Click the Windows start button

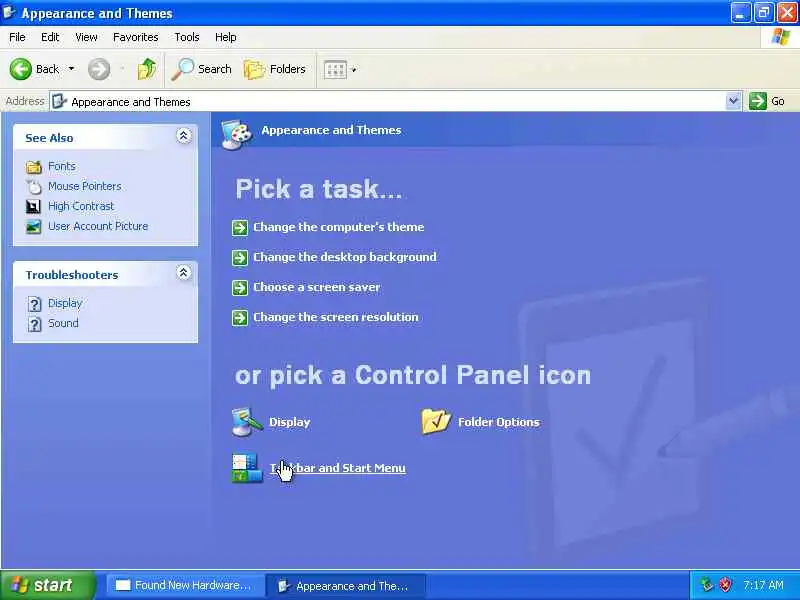[47, 585]
